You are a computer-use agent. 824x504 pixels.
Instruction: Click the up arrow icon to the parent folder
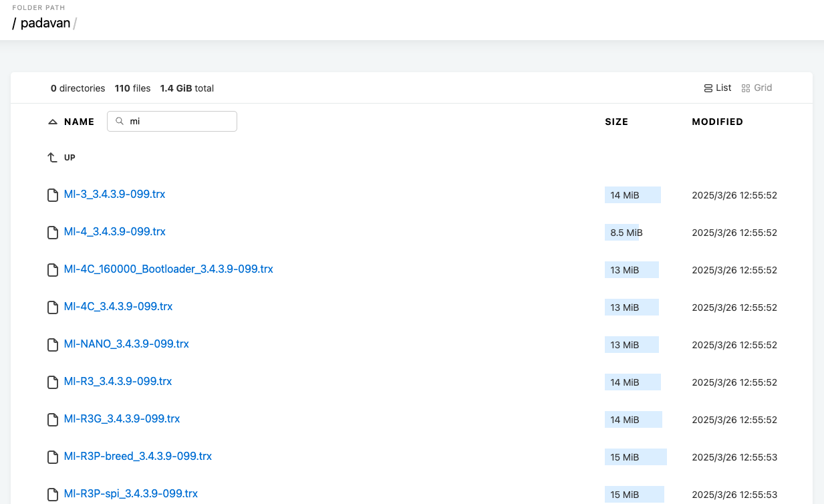[52, 158]
